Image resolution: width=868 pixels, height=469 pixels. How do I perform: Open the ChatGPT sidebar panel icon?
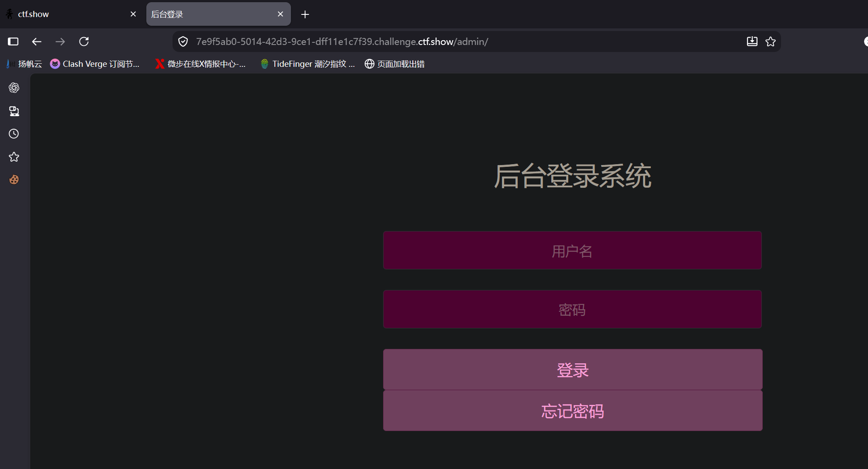point(14,88)
